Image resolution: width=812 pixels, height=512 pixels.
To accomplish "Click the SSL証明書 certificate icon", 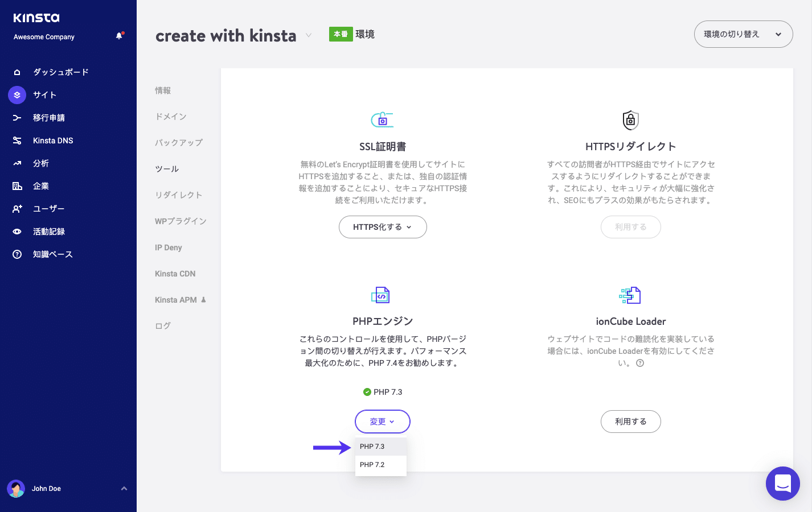I will [382, 120].
